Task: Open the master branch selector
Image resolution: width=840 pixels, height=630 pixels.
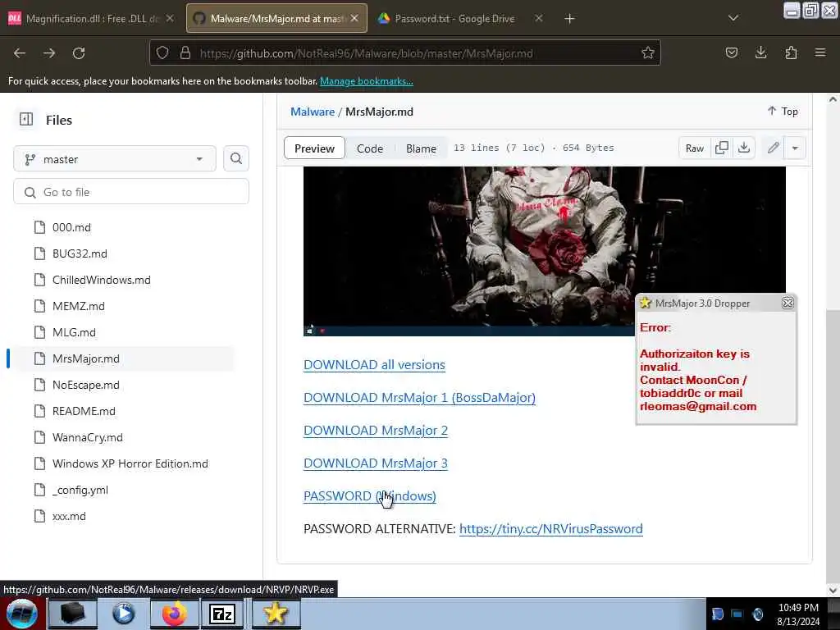Action: click(x=115, y=159)
